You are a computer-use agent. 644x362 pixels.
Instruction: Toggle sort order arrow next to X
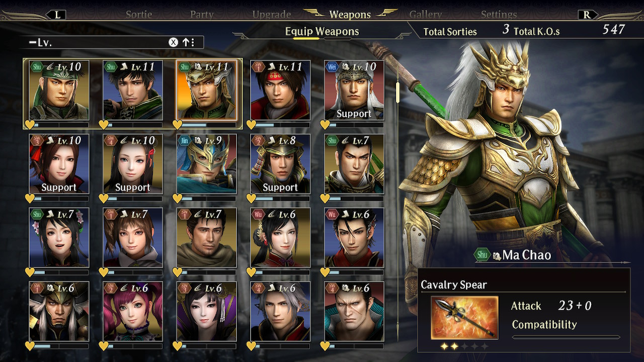(189, 42)
